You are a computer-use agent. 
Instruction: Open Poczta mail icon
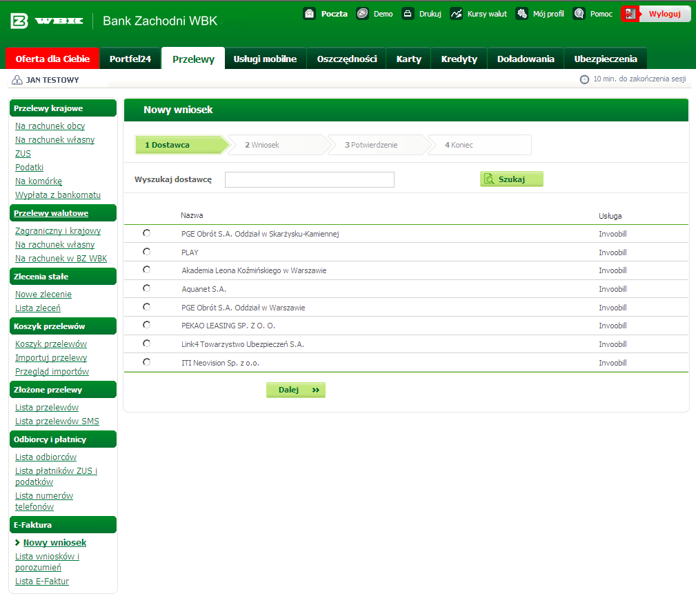pos(310,14)
